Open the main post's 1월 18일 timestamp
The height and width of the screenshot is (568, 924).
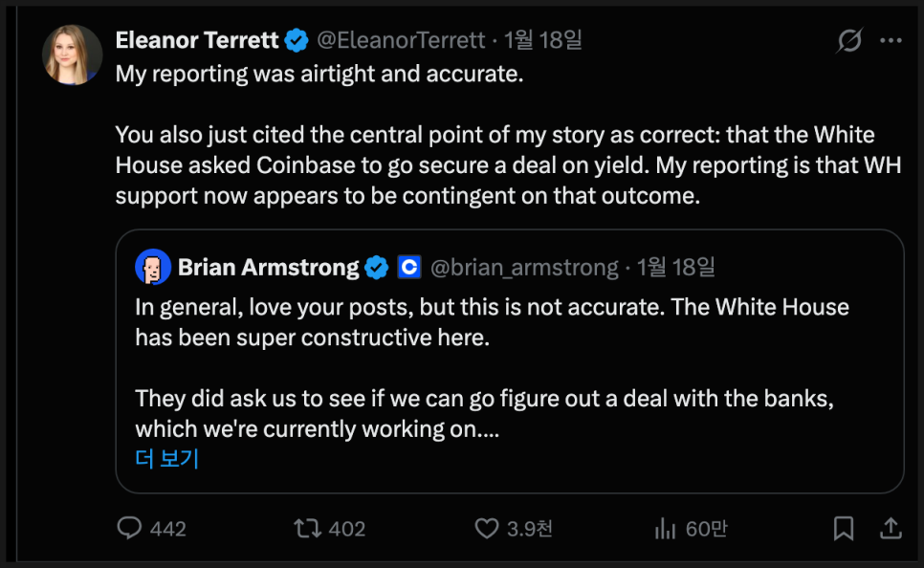coord(543,40)
